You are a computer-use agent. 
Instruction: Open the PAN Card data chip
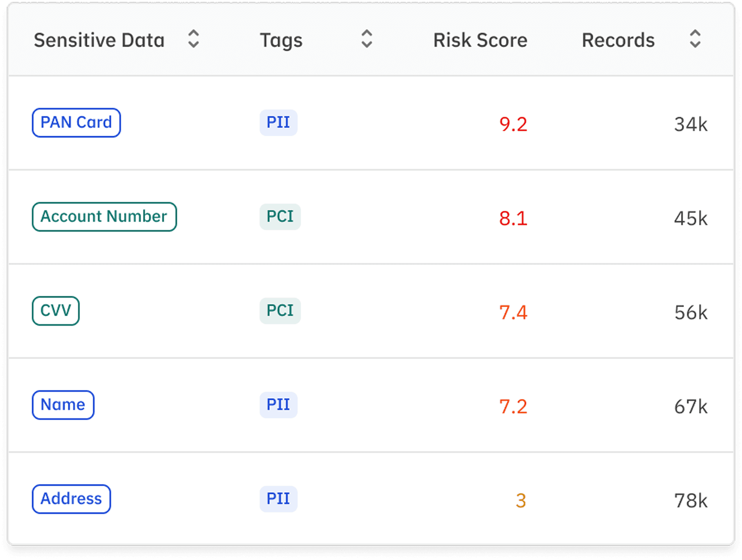coord(76,123)
